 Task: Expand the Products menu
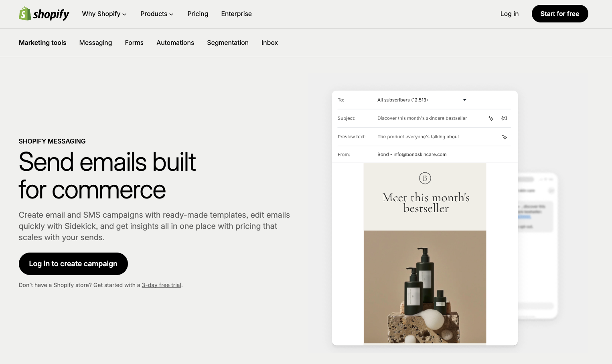[157, 14]
